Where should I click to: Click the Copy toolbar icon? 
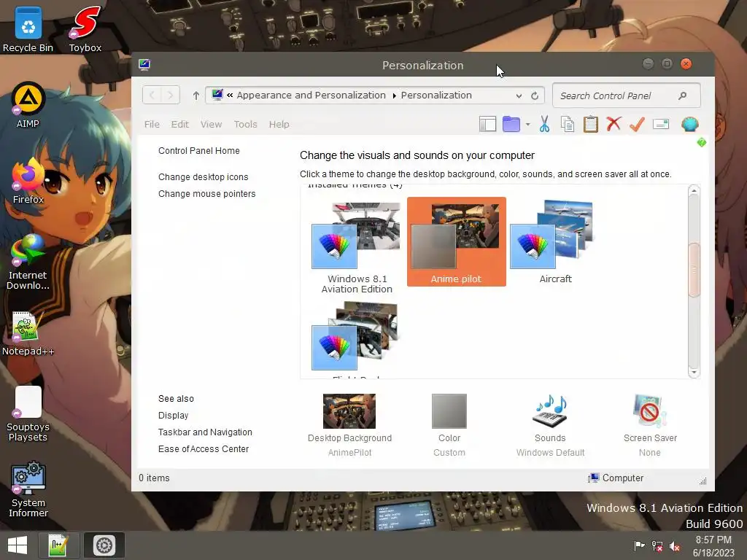pos(567,124)
